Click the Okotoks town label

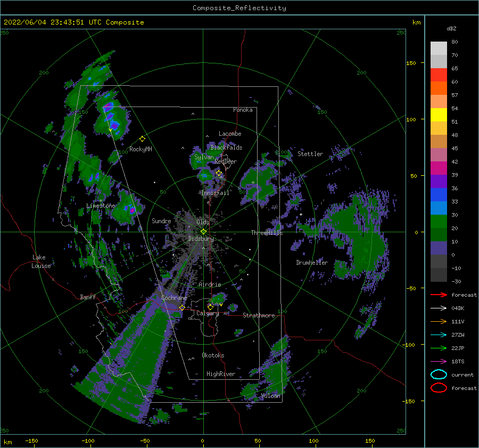[213, 355]
